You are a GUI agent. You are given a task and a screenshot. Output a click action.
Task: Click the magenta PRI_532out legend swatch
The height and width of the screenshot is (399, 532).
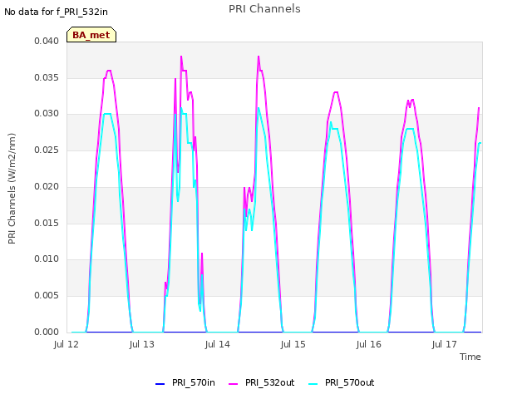[233, 384]
